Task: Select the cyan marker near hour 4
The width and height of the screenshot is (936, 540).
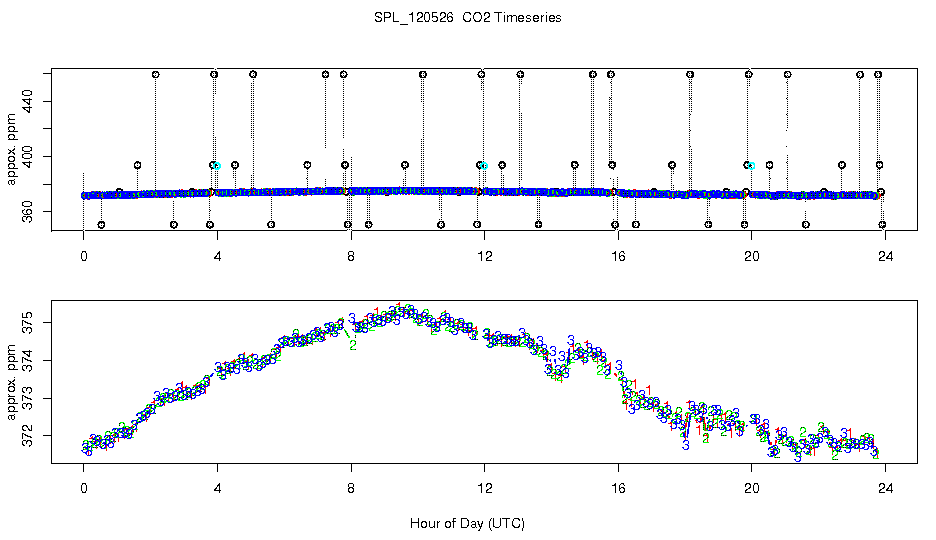Action: coord(217,166)
